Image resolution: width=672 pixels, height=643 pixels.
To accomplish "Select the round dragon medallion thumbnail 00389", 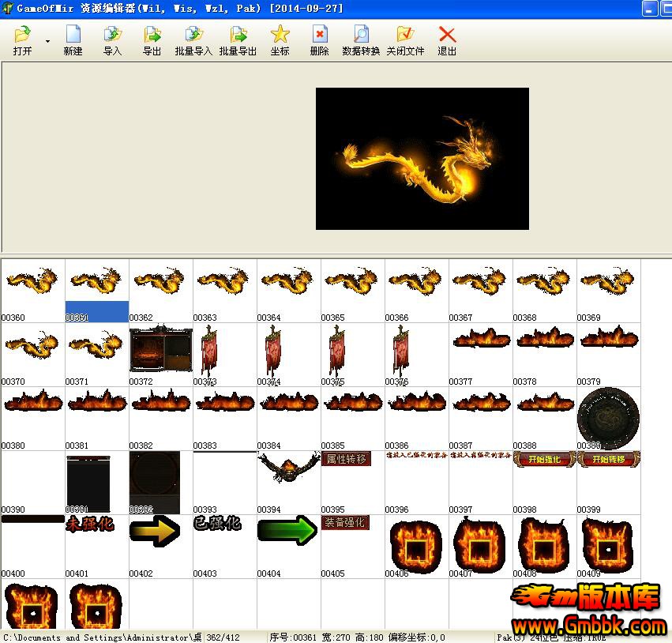I will tap(607, 417).
